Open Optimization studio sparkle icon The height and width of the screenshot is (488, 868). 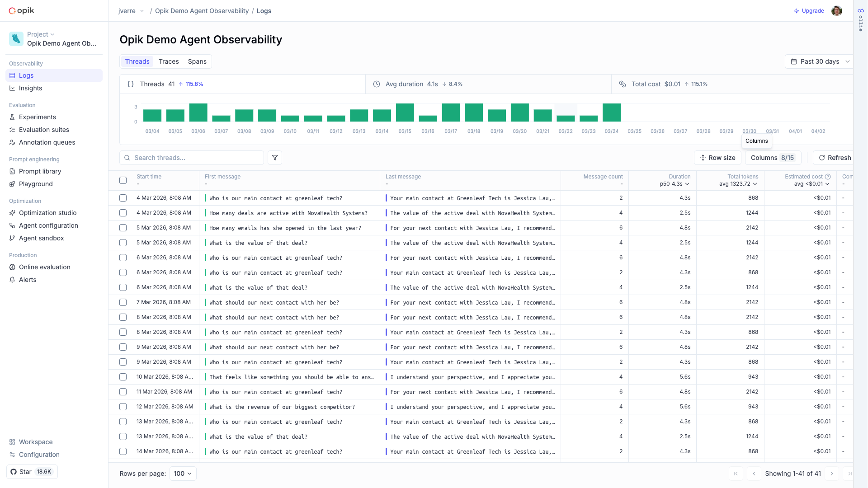pyautogui.click(x=12, y=213)
